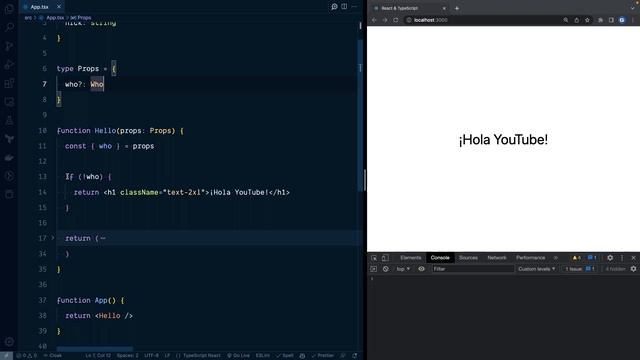This screenshot has width=640, height=360.
Task: Switch to the Console DevTools tab
Action: click(x=440, y=258)
